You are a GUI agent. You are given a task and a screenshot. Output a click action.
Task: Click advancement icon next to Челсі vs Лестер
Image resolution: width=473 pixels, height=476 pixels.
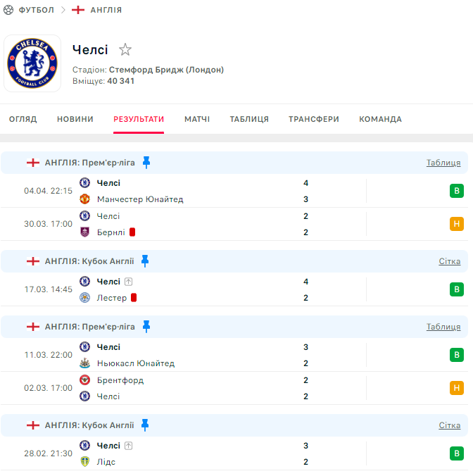pos(129,282)
